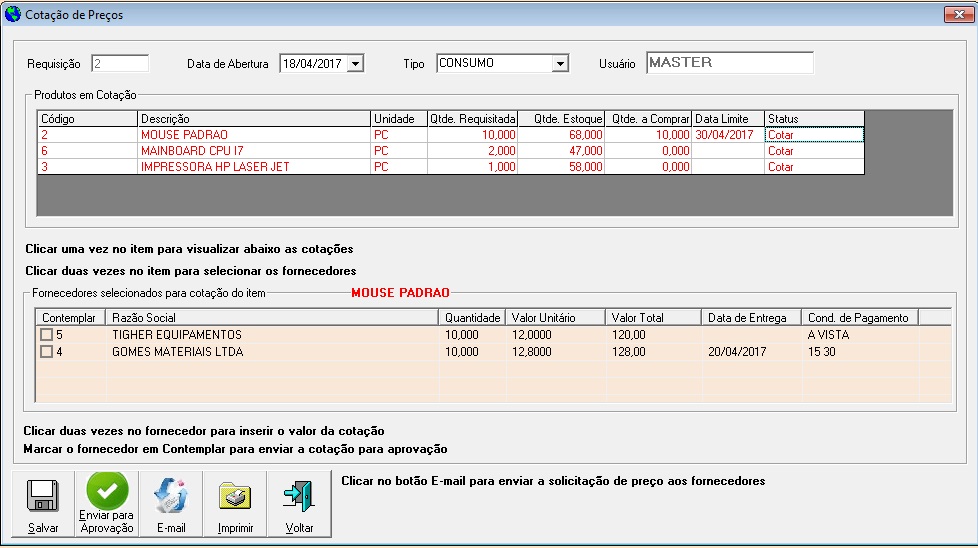Expand the Data de Abertura date dropdown

click(355, 63)
